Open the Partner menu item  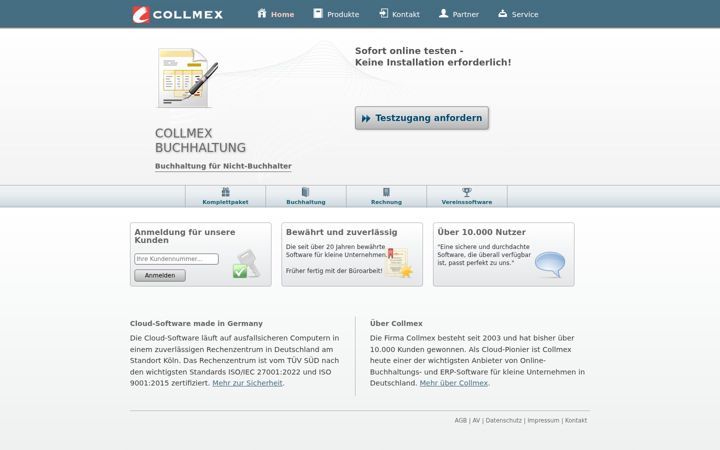tap(458, 14)
